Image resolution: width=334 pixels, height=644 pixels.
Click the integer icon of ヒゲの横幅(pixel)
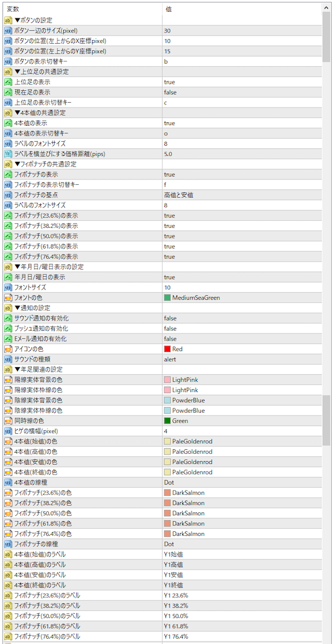(8, 431)
